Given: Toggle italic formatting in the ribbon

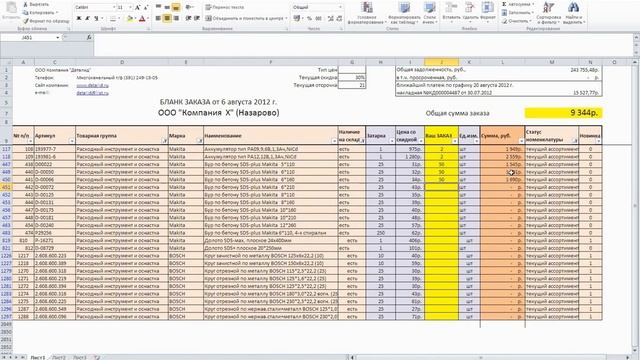Looking at the screenshot, I should pos(87,18).
